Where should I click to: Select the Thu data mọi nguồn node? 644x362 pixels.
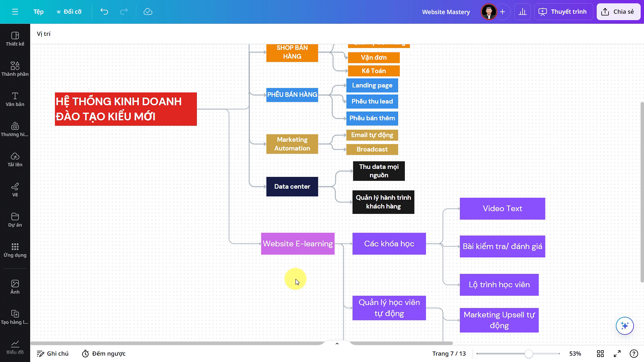click(379, 171)
